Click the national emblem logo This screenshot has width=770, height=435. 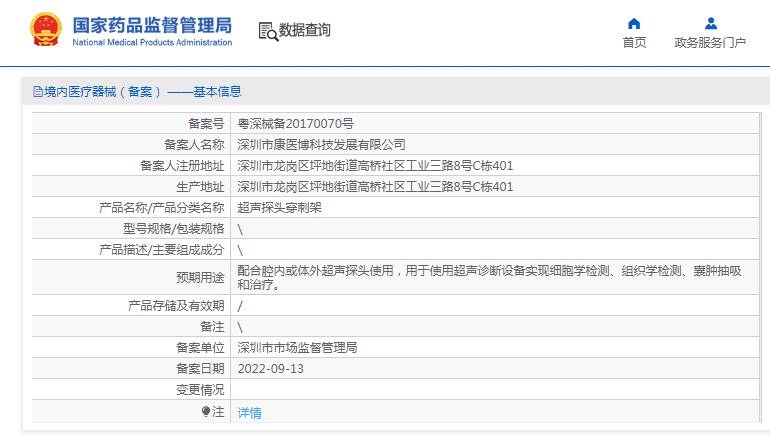click(x=46, y=29)
